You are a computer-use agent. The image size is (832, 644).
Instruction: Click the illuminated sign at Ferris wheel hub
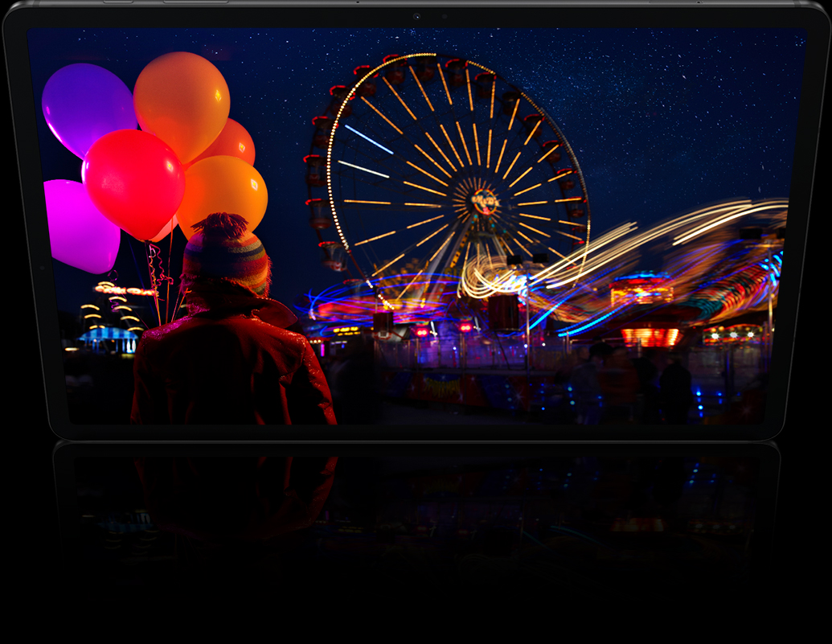click(485, 201)
